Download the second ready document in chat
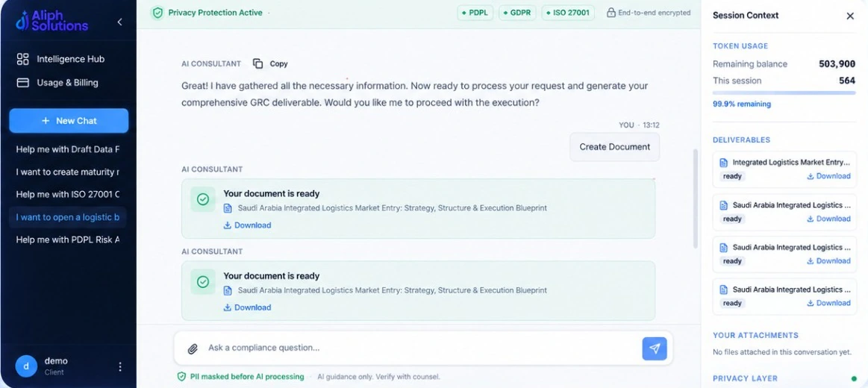868x388 pixels. click(247, 307)
